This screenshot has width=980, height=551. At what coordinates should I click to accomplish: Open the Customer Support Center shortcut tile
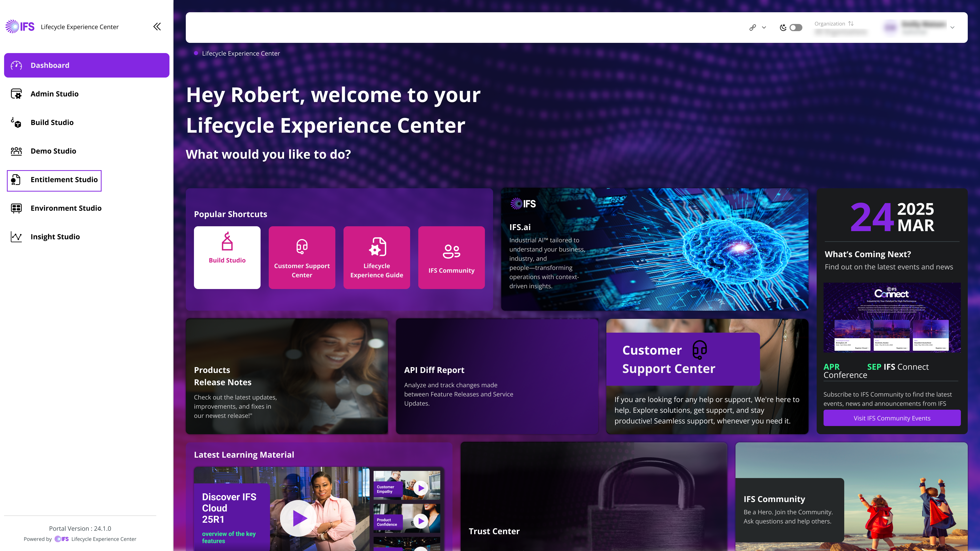pyautogui.click(x=302, y=257)
